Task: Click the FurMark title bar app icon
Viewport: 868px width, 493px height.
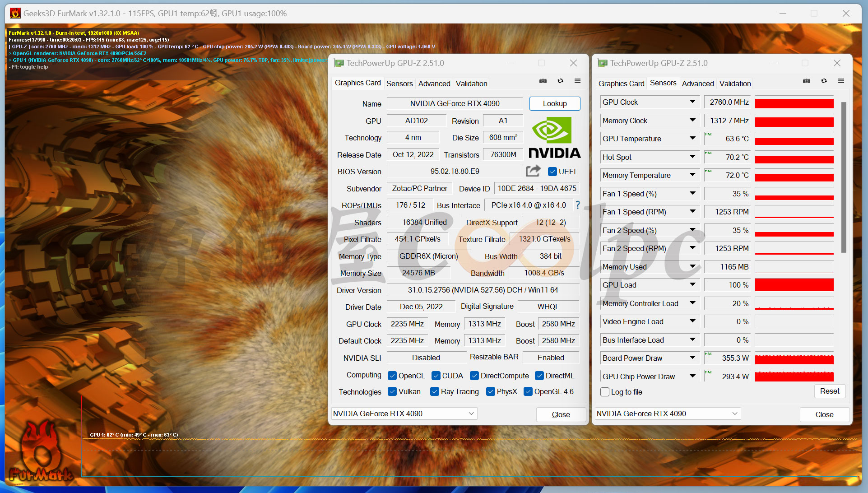Action: [x=15, y=14]
